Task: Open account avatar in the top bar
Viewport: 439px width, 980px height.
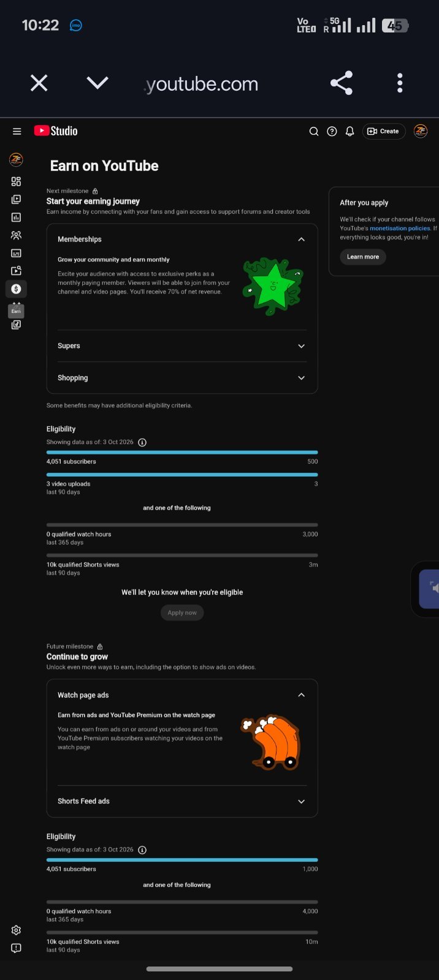Action: pyautogui.click(x=421, y=130)
